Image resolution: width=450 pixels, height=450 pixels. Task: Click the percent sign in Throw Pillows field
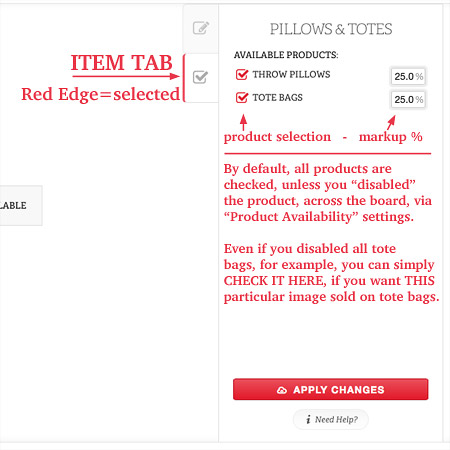[419, 76]
